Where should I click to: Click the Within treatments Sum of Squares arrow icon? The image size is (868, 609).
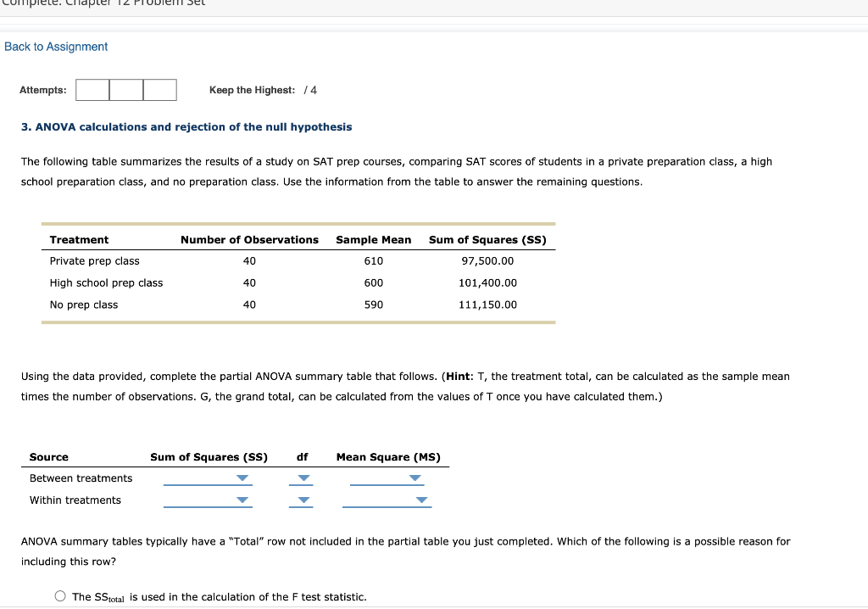(x=242, y=500)
